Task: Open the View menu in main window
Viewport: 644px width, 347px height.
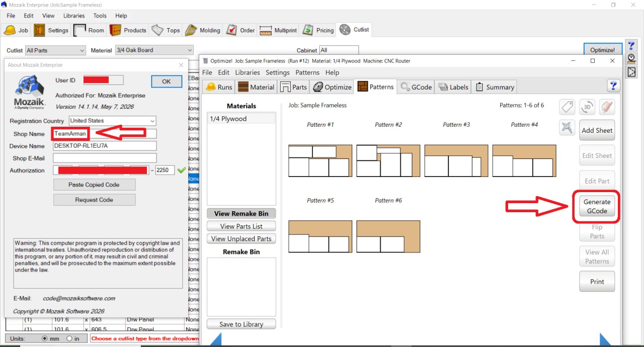Action: click(48, 16)
